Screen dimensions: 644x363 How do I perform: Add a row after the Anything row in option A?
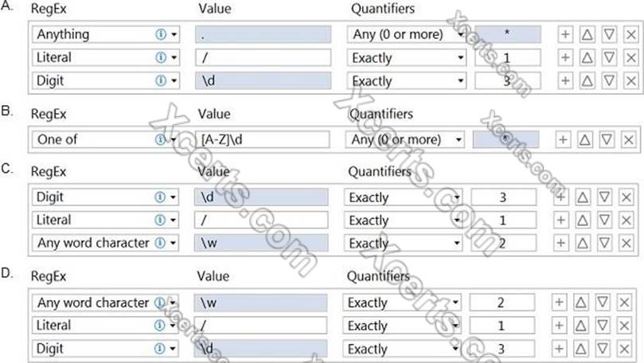[x=564, y=34]
